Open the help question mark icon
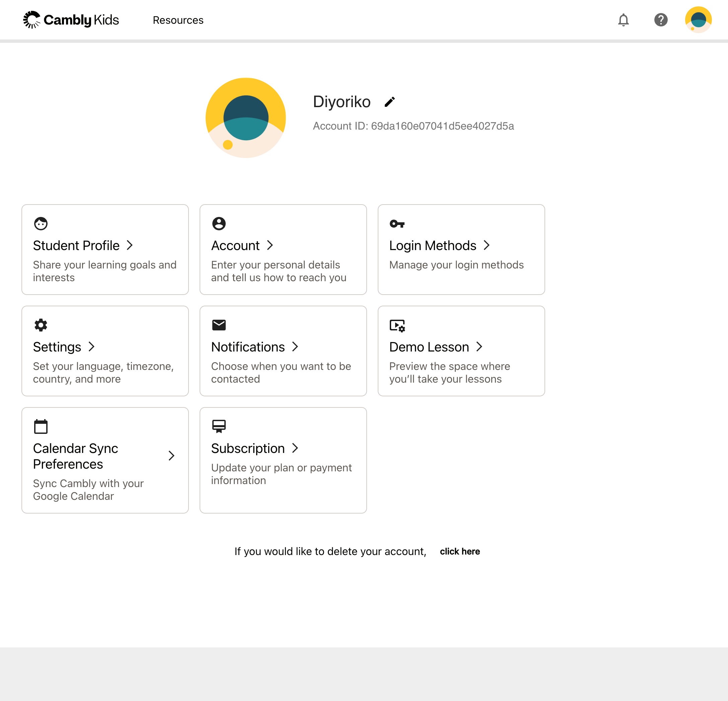 click(661, 20)
